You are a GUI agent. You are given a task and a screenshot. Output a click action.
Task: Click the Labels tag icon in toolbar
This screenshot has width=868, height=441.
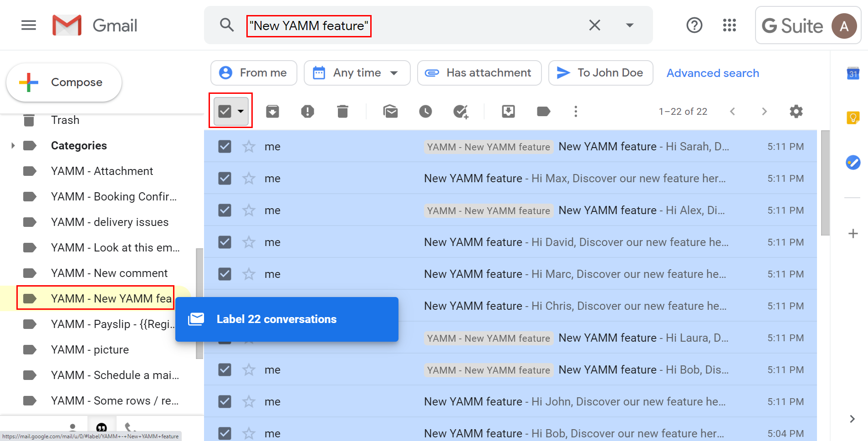pos(543,112)
